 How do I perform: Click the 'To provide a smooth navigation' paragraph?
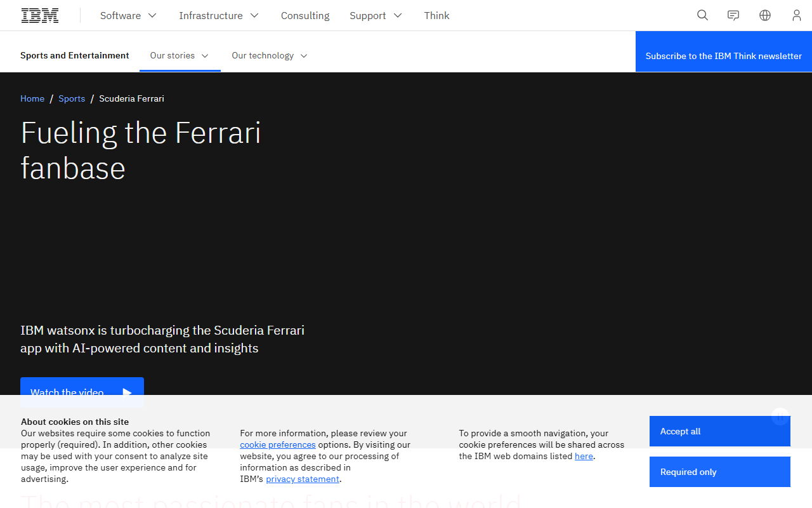click(542, 444)
